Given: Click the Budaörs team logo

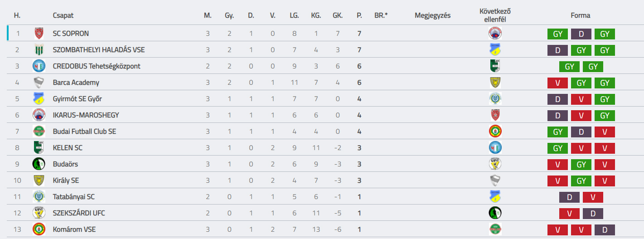Looking at the screenshot, I should (39, 164).
